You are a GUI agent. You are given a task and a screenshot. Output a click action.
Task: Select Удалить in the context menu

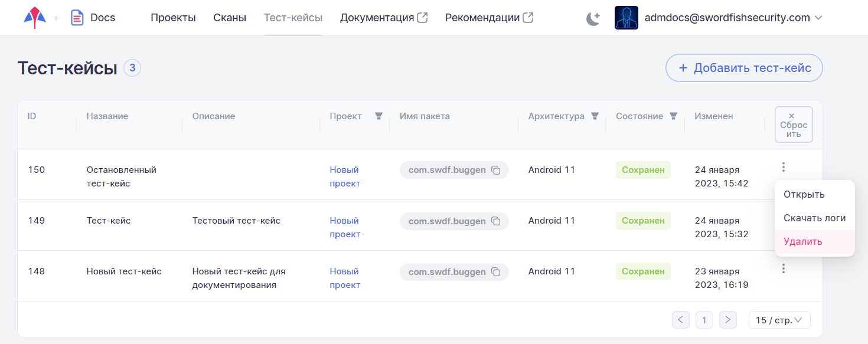tap(802, 241)
